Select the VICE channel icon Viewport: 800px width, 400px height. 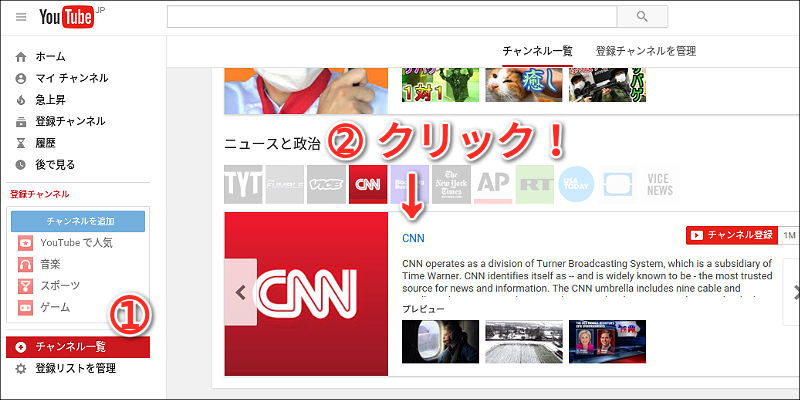click(x=327, y=184)
